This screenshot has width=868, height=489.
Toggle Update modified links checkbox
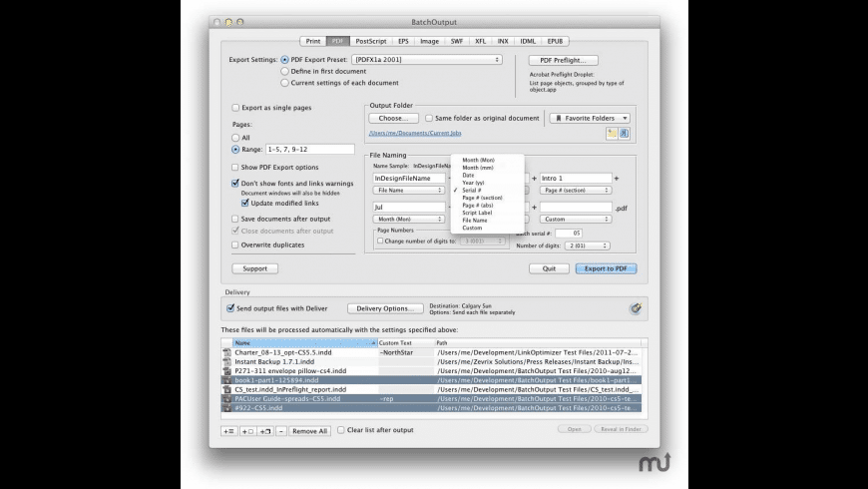coord(245,204)
